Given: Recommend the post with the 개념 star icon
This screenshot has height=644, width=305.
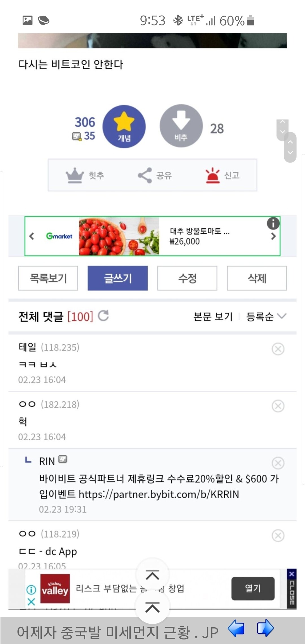Looking at the screenshot, I should (124, 126).
